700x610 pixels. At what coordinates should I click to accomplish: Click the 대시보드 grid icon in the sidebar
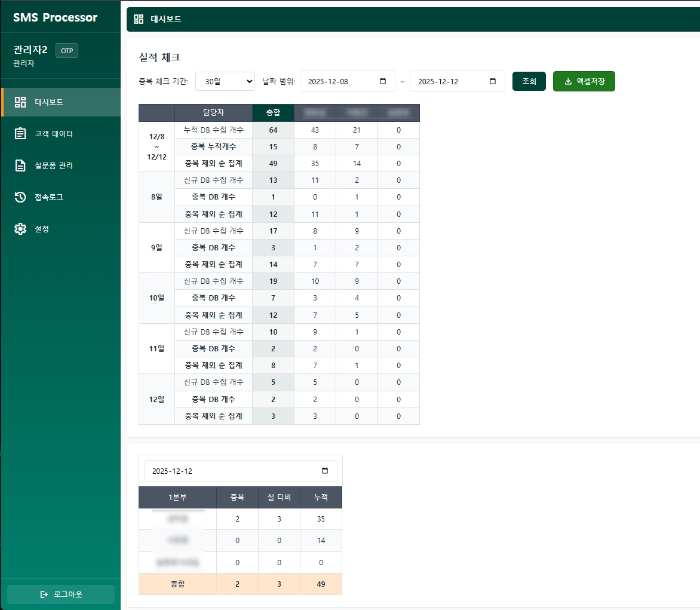19,102
